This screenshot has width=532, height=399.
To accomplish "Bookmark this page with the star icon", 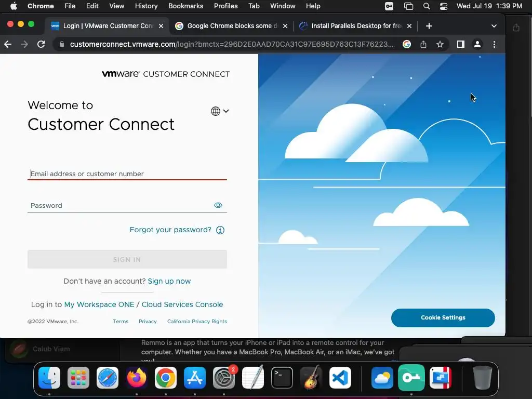I will click(440, 44).
